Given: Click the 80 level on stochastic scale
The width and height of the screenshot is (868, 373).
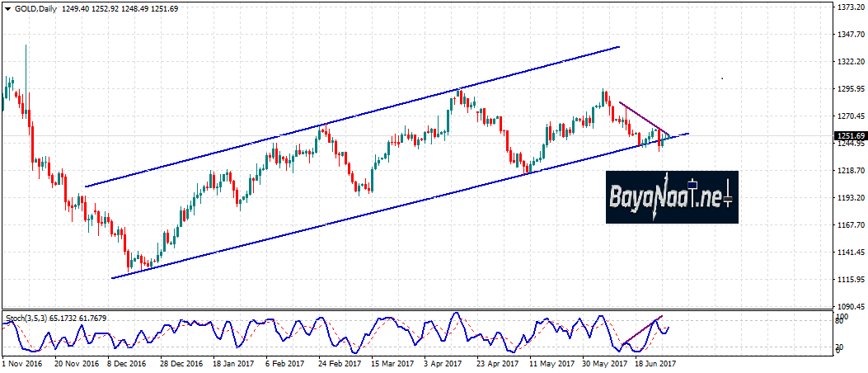Looking at the screenshot, I should pyautogui.click(x=840, y=323).
